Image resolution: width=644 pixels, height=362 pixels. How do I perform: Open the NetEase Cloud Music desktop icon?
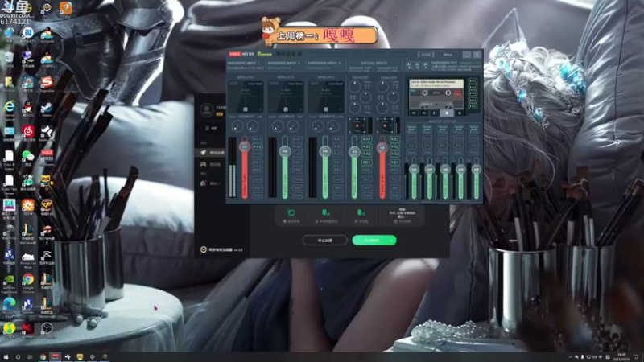27,133
